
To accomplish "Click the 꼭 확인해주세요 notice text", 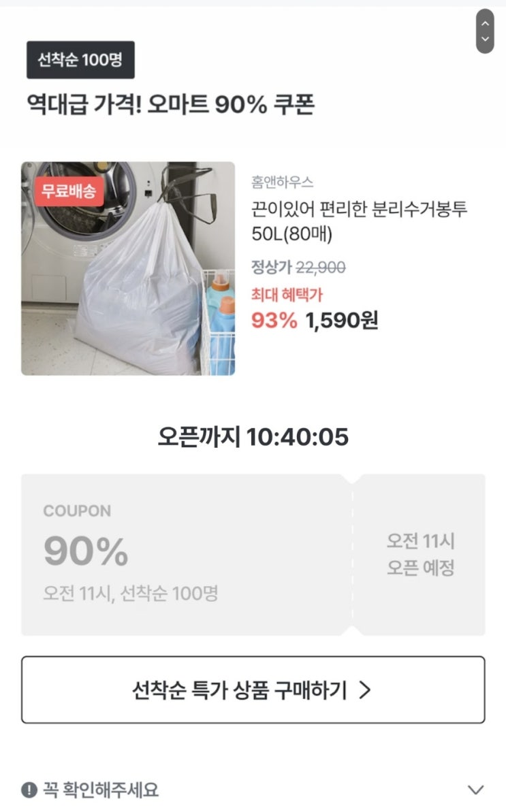I will (101, 790).
